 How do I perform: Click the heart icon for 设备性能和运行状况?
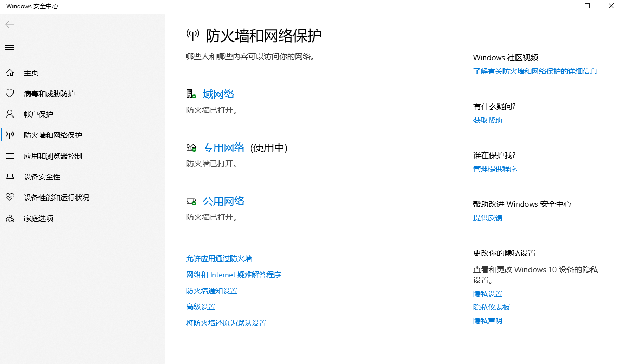10,197
